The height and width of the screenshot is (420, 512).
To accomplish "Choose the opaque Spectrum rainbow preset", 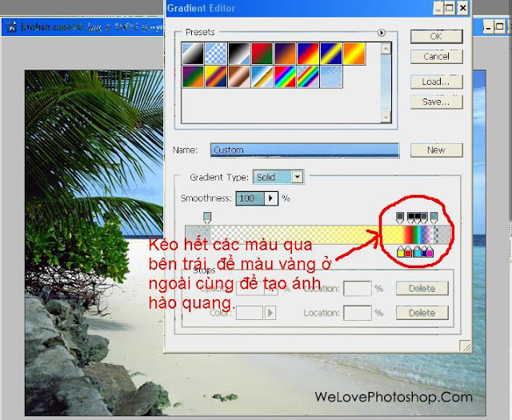I will coord(285,77).
